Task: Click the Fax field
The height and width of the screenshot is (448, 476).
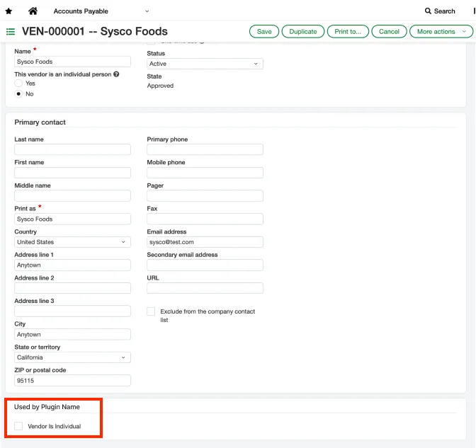Action: 205,219
